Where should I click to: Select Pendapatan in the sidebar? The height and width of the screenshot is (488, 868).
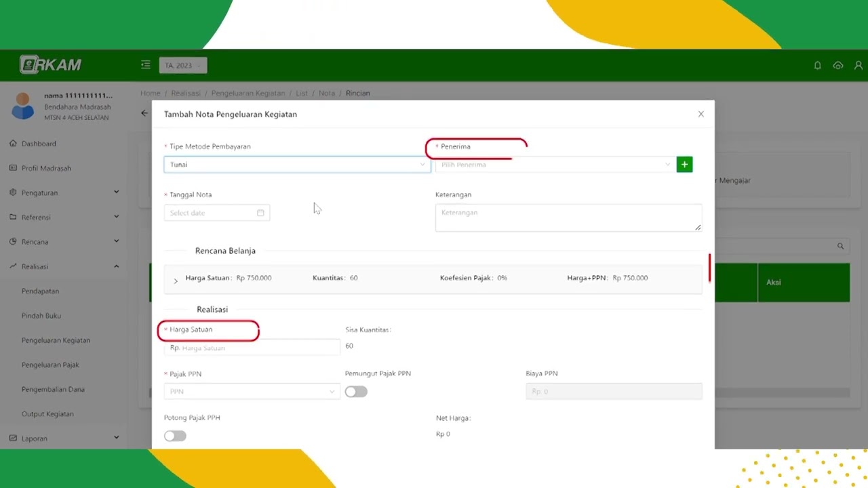click(40, 291)
